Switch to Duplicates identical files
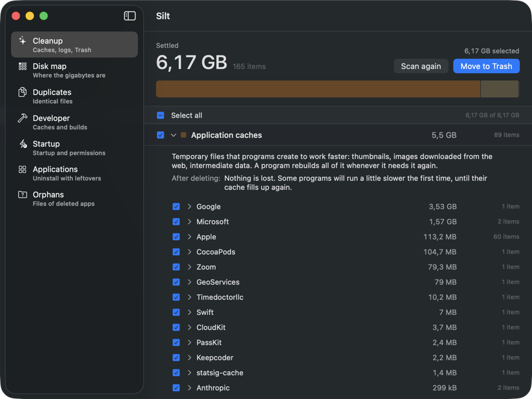 [x=74, y=96]
